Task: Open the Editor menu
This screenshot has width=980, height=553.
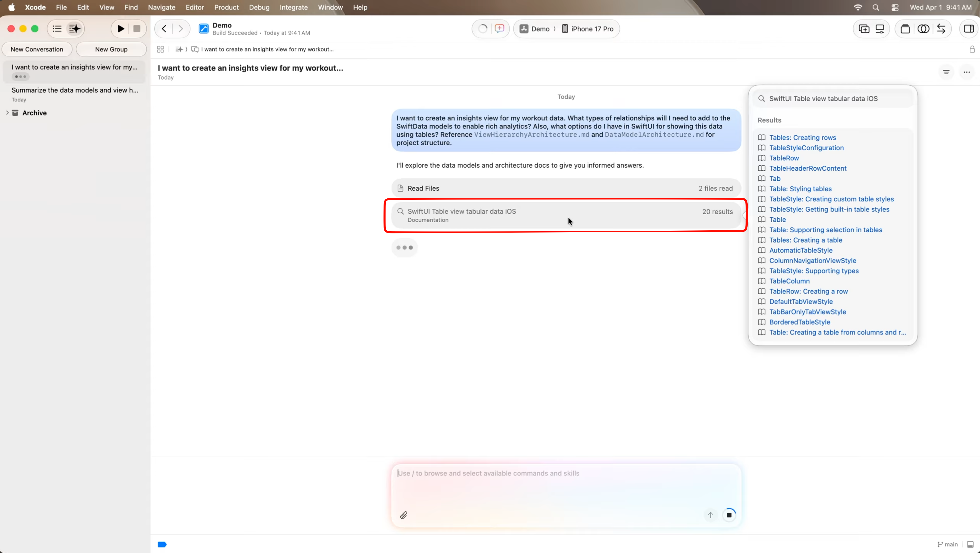Action: 194,7
